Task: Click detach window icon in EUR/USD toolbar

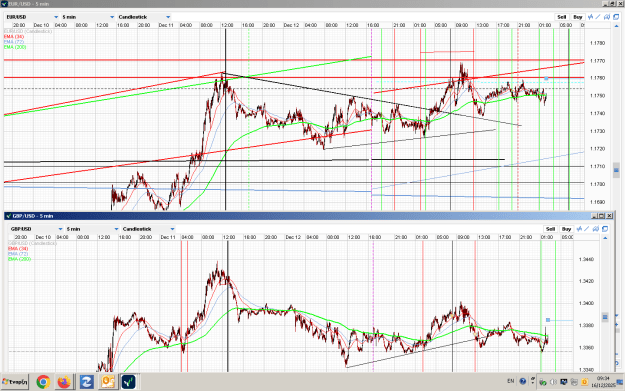Action: pos(616,17)
